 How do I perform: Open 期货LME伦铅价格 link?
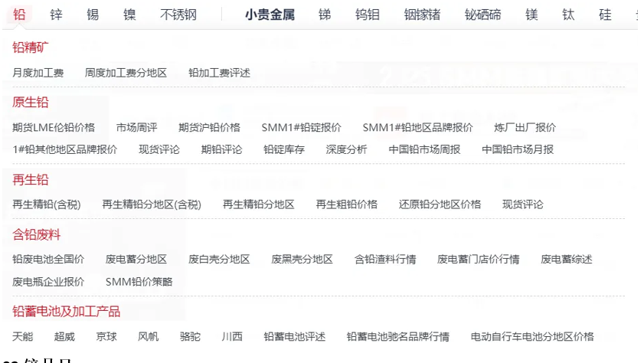(54, 128)
